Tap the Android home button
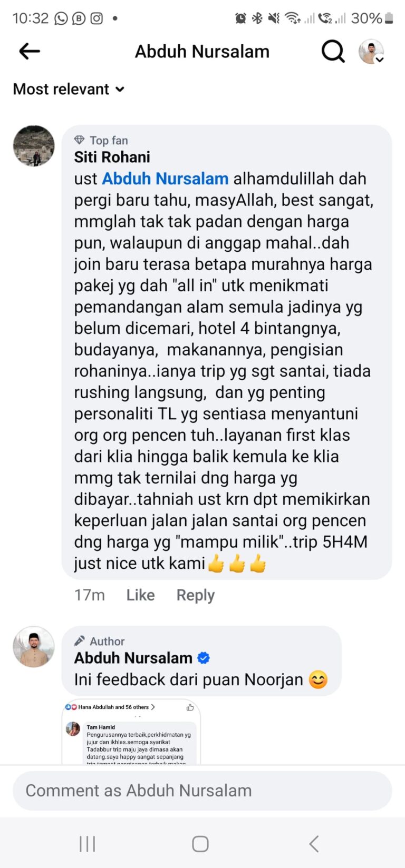The width and height of the screenshot is (405, 868). tap(200, 844)
